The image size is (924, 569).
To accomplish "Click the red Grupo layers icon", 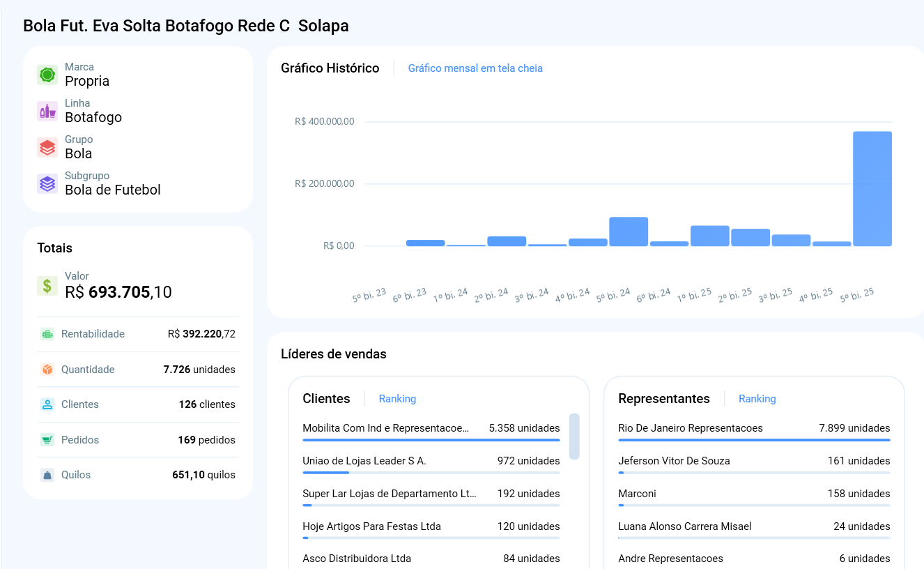I will pos(47,148).
